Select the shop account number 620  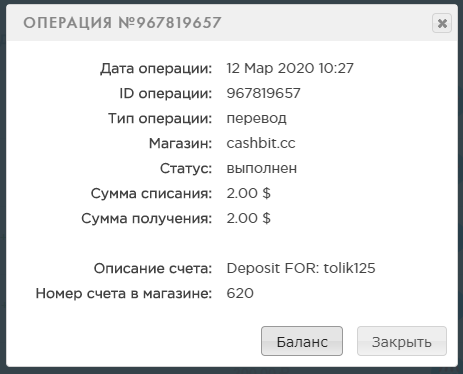click(240, 293)
